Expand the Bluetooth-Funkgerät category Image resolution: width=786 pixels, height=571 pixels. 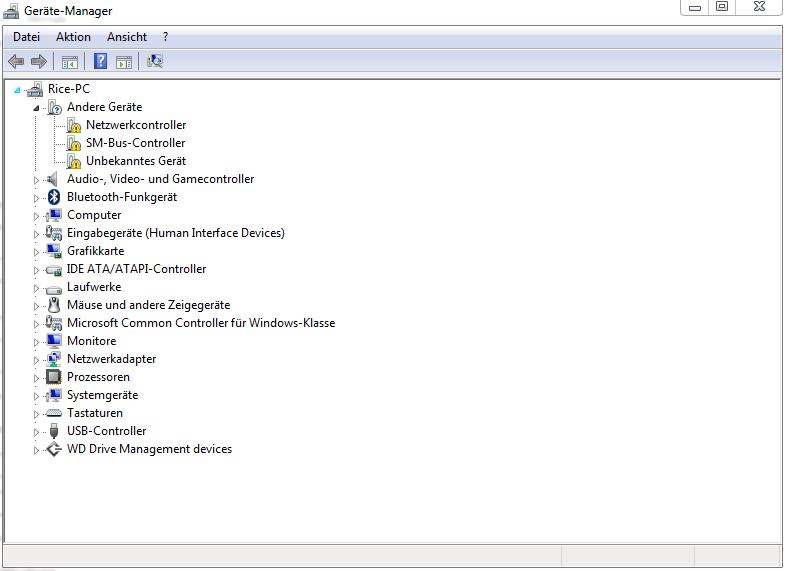point(36,198)
